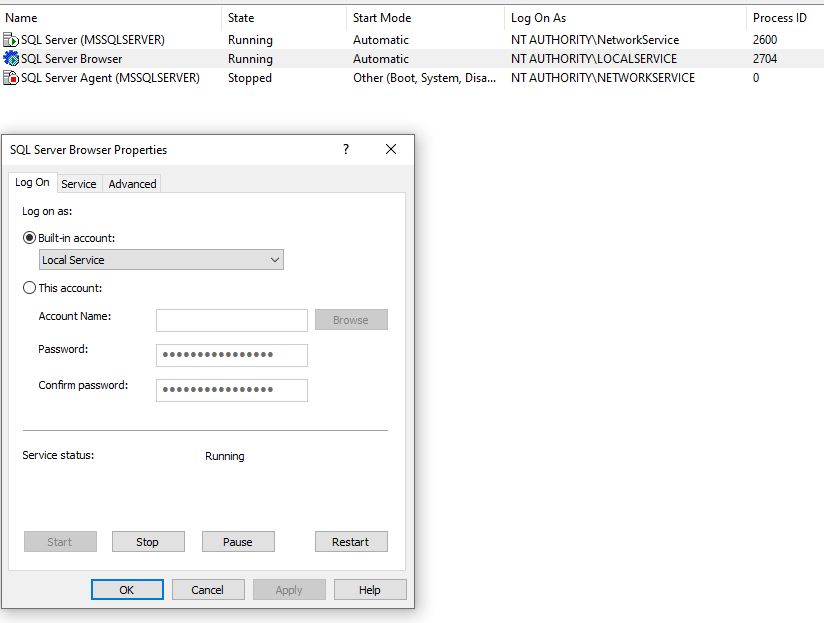824x623 pixels.
Task: Click the Help button
Action: coord(370,590)
